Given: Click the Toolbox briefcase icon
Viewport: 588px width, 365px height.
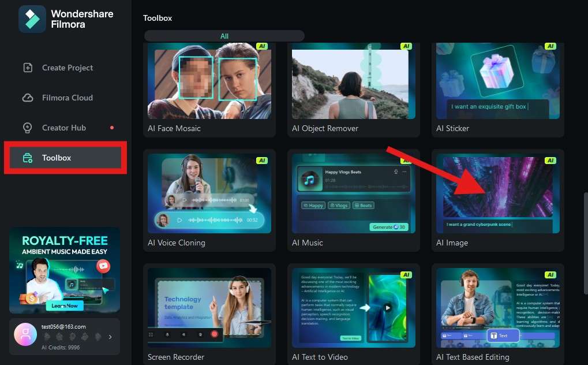Looking at the screenshot, I should pyautogui.click(x=28, y=158).
